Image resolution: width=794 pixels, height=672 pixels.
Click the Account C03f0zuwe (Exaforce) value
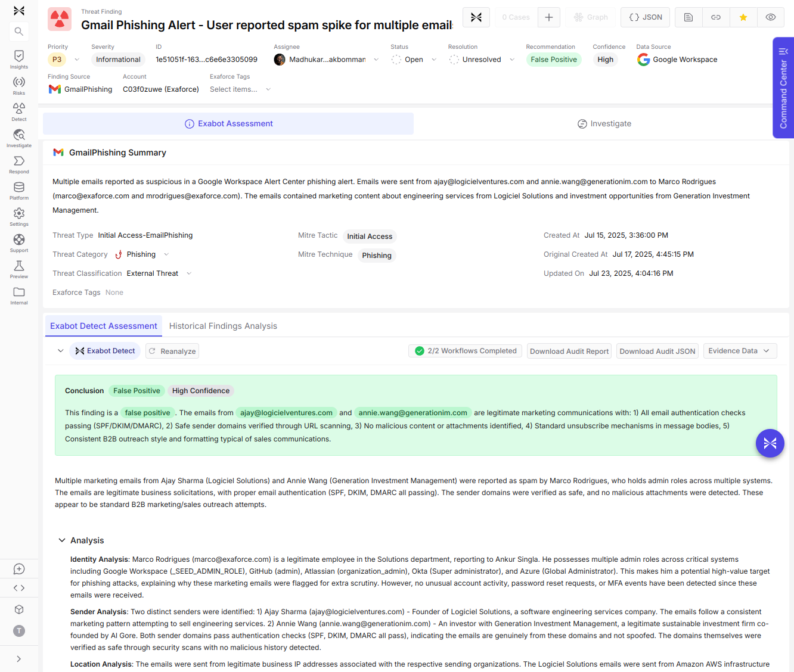(161, 89)
